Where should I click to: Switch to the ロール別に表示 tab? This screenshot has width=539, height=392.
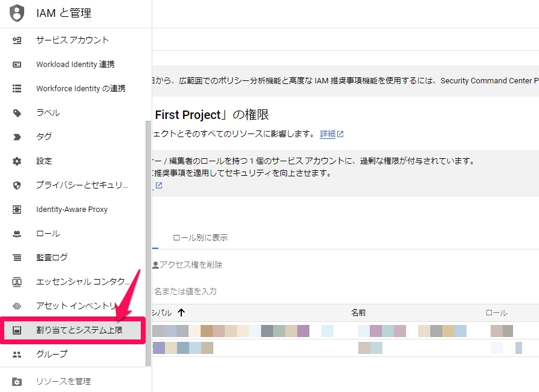point(200,238)
